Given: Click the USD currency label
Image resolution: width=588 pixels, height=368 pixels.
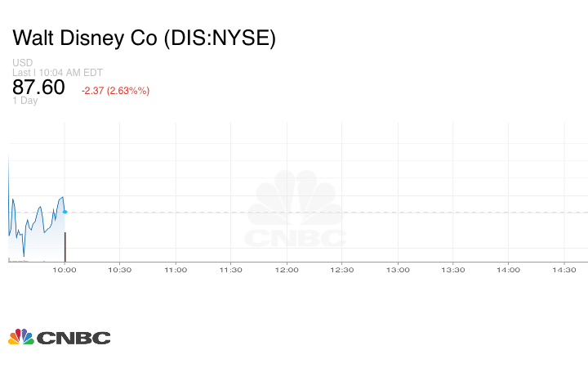Looking at the screenshot, I should pos(22,63).
